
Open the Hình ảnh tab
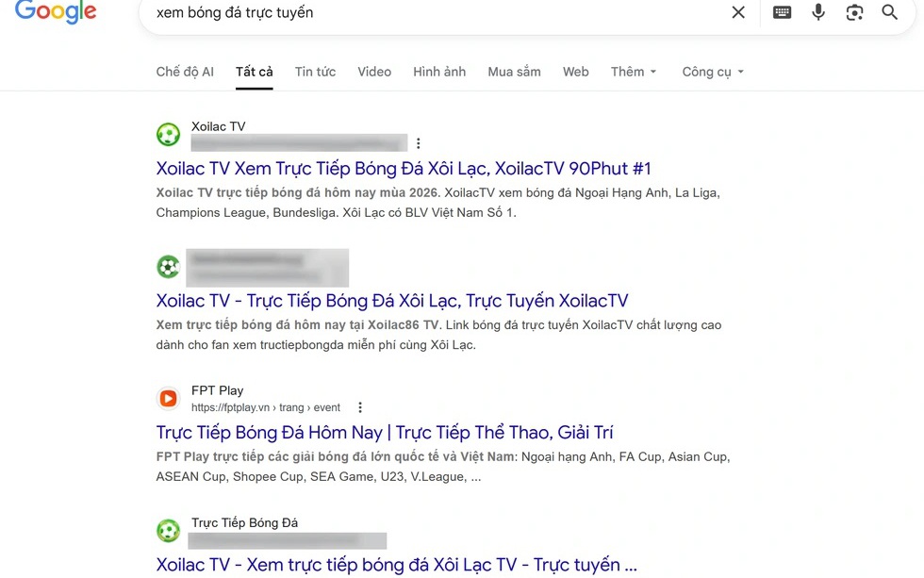[x=439, y=71]
